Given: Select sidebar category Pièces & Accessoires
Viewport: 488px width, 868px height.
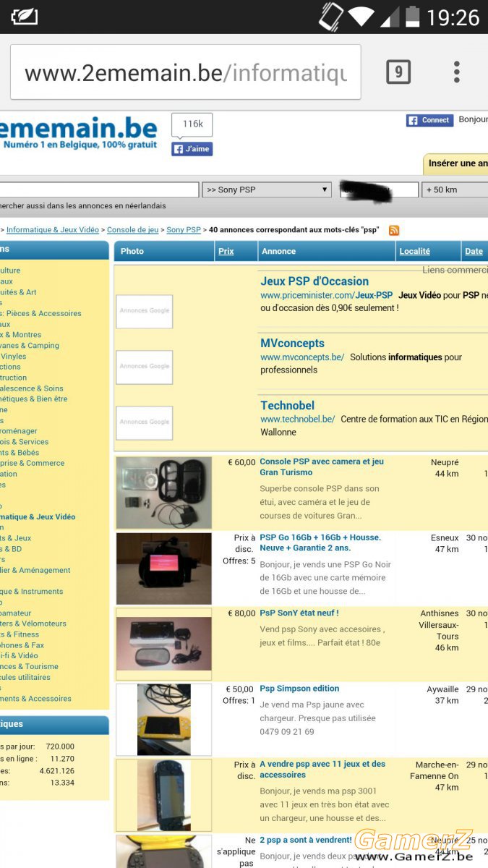Looking at the screenshot, I should pos(42,313).
